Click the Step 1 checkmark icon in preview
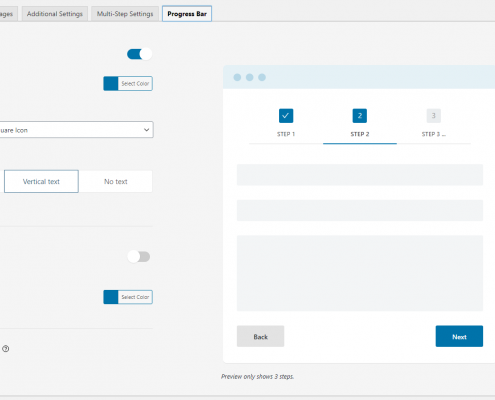Screen dimensions: 495x400 click(286, 116)
